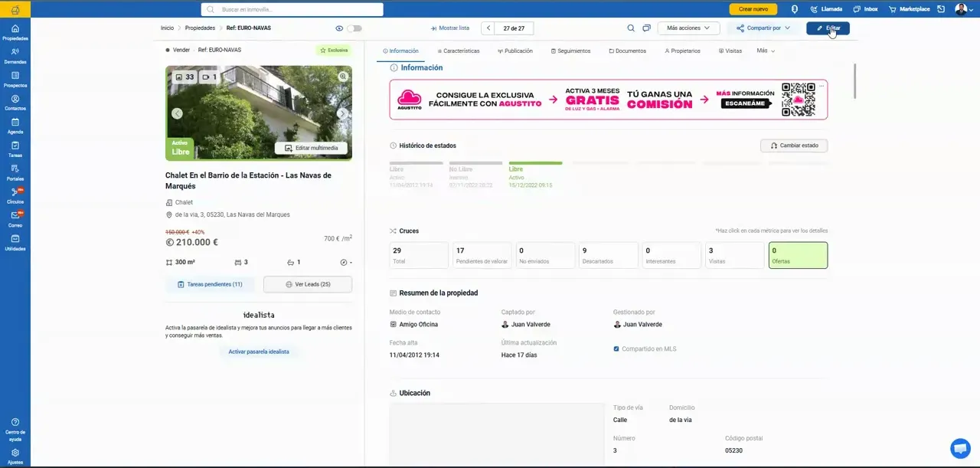Switch to the Características tab
Screen dimensions: 980x468
coord(459,51)
